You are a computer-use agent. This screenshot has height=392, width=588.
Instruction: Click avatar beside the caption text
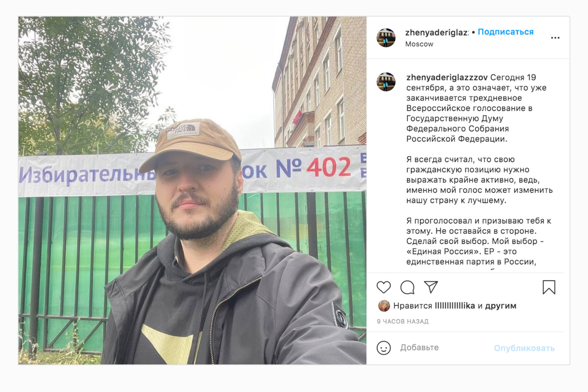pyautogui.click(x=386, y=82)
